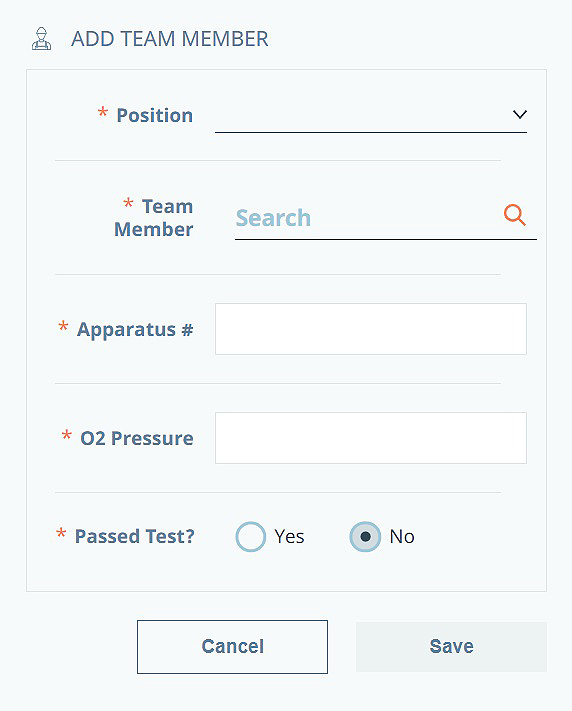Viewport: 572px width, 711px height.
Task: Click the ADD TEAM MEMBER heading
Action: coord(170,39)
